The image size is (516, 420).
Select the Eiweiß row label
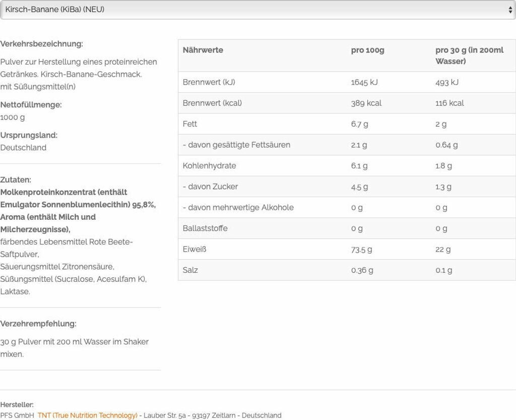tap(195, 249)
